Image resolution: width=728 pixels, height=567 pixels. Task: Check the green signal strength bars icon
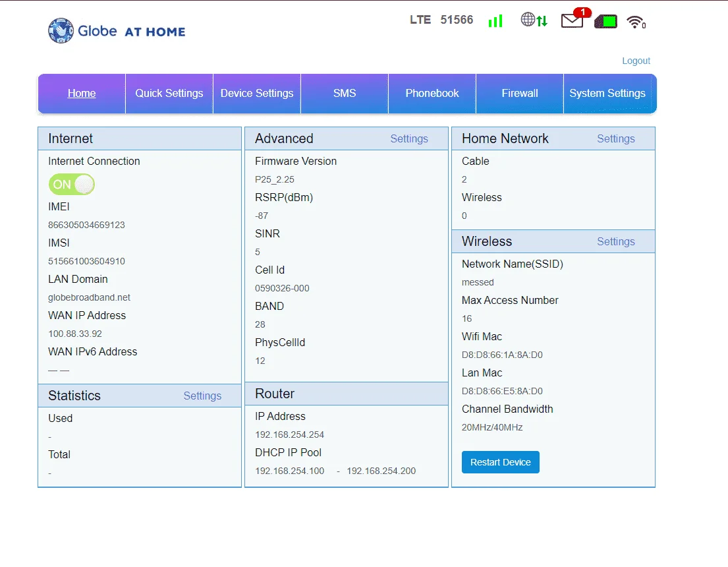[495, 21]
